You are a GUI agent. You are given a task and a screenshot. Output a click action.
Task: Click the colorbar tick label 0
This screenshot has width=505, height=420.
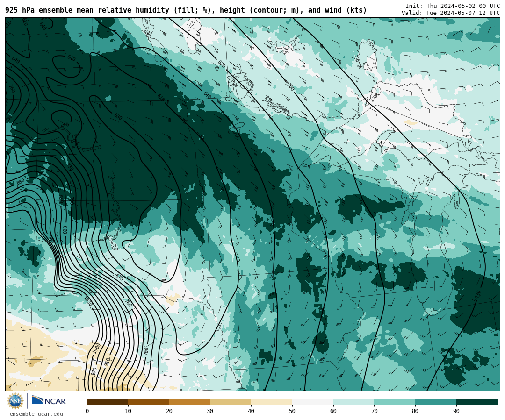(x=87, y=411)
